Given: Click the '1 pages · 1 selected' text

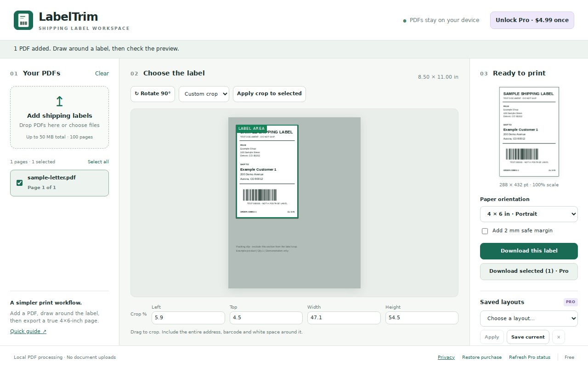Looking at the screenshot, I should click(x=33, y=162).
